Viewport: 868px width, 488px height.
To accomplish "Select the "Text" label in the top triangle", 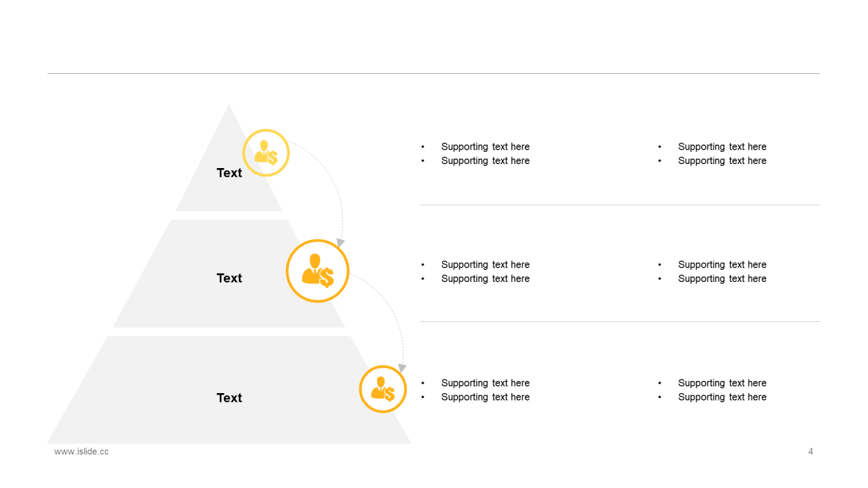I will [229, 173].
